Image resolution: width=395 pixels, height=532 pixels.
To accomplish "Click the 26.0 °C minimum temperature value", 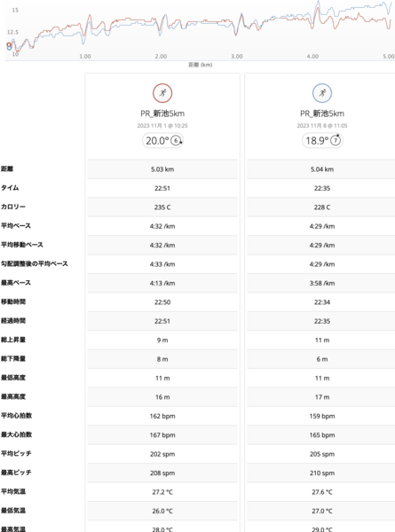I will point(162,512).
